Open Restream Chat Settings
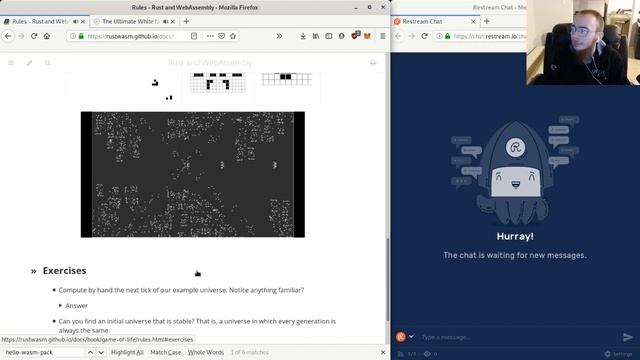 (x=618, y=354)
